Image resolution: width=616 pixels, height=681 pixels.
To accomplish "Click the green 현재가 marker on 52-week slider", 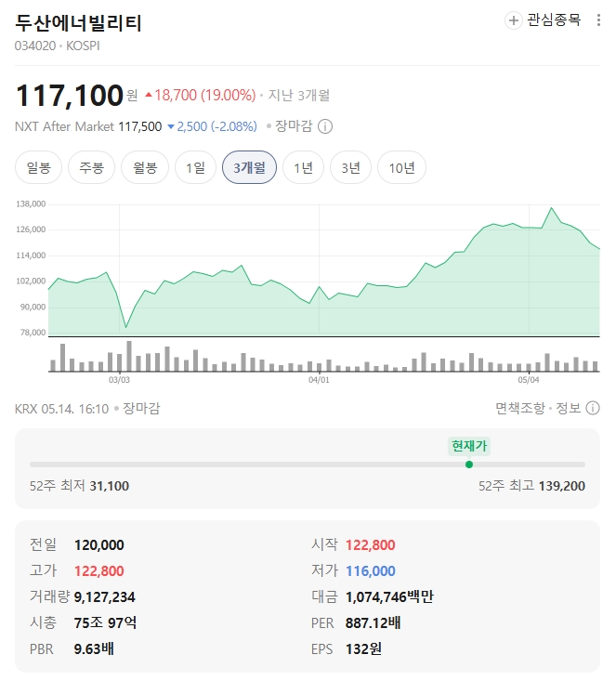I will click(x=468, y=465).
